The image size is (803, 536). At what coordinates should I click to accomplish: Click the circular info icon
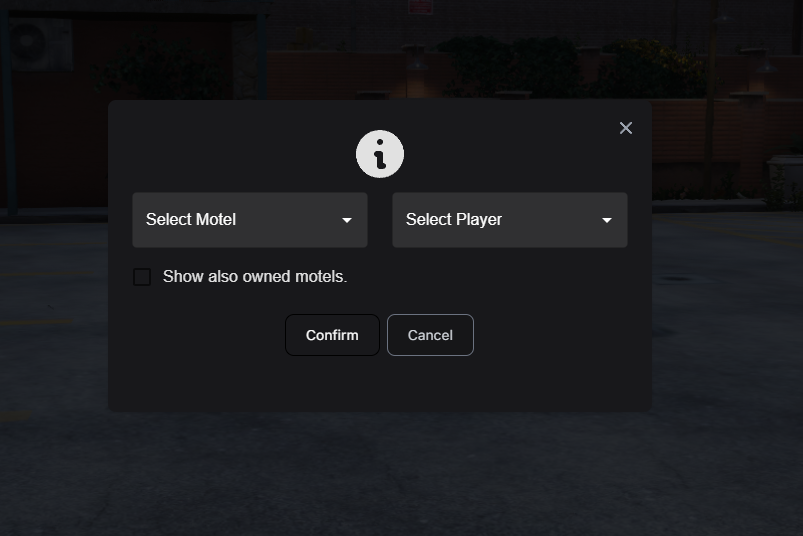379,154
